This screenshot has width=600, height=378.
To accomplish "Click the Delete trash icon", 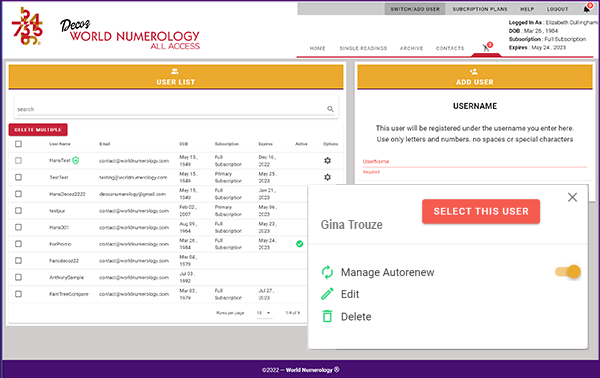I will pos(327,316).
